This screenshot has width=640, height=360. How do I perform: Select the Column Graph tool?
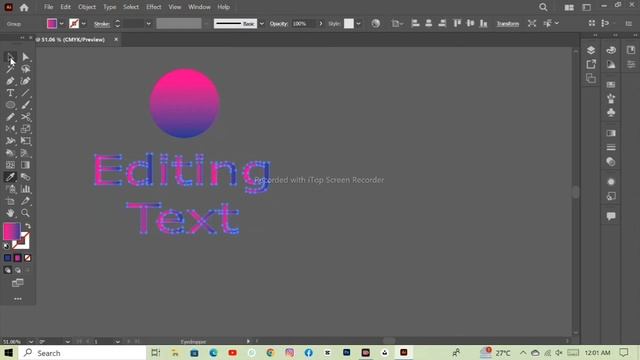click(x=25, y=189)
